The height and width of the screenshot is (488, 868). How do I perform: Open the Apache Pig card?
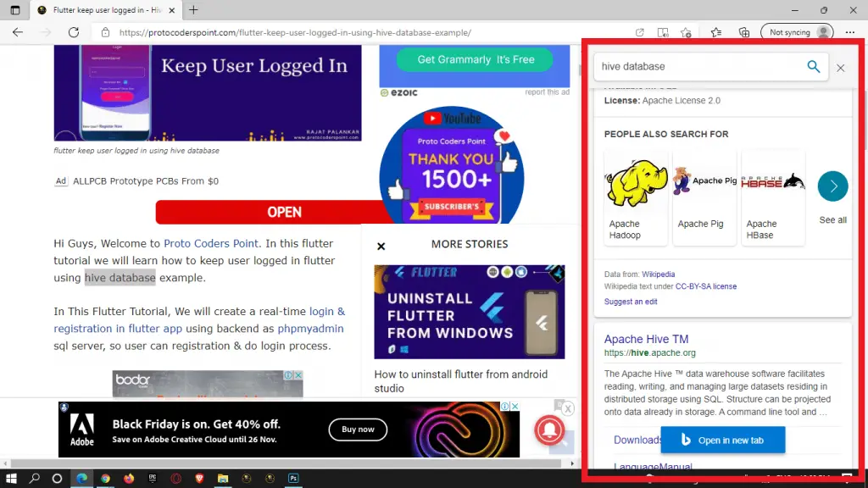pyautogui.click(x=704, y=197)
